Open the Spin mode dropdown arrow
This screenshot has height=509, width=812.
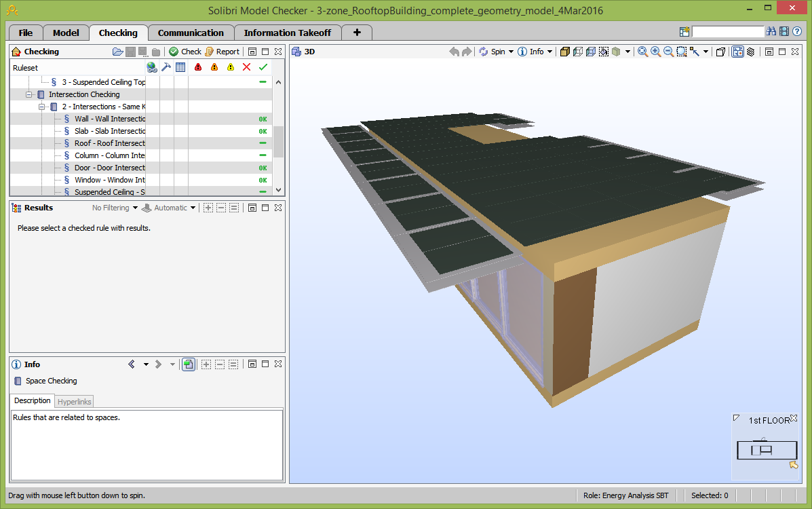tap(511, 52)
